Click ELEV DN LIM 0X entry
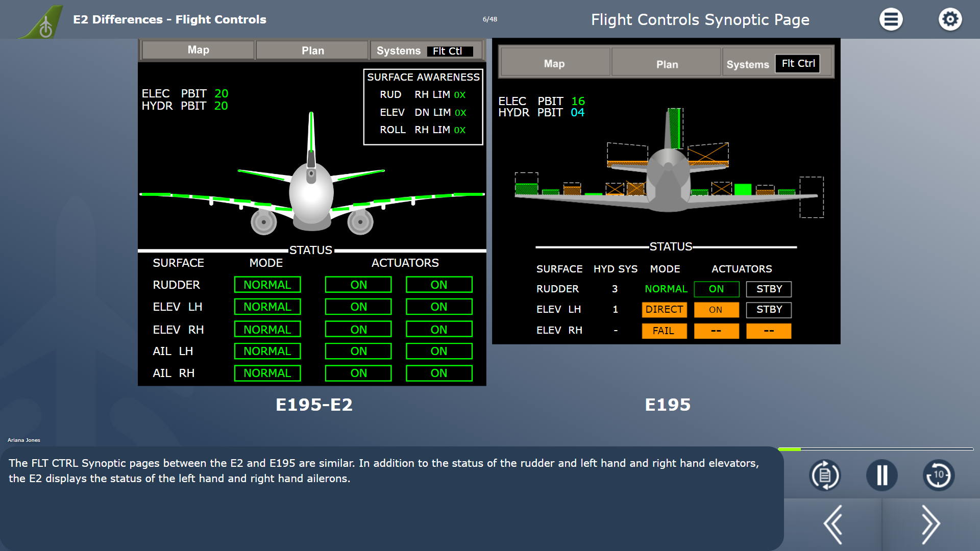This screenshot has width=980, height=551. [423, 112]
